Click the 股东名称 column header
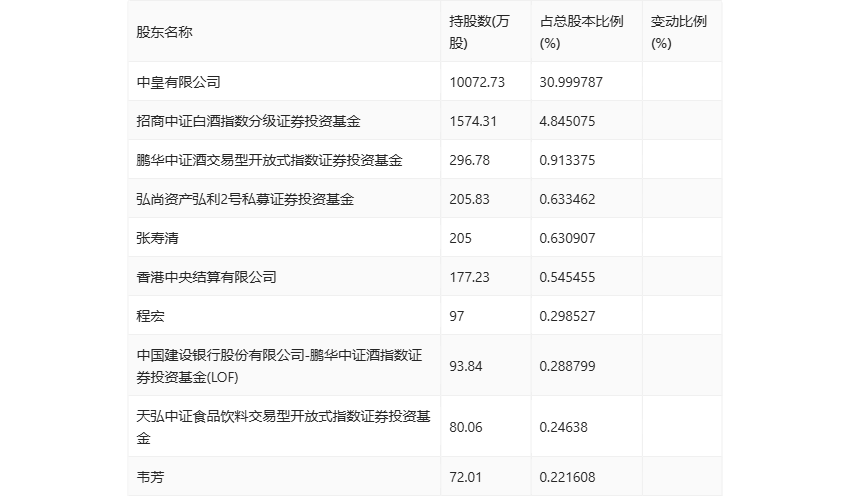Image resolution: width=850 pixels, height=496 pixels. click(164, 32)
